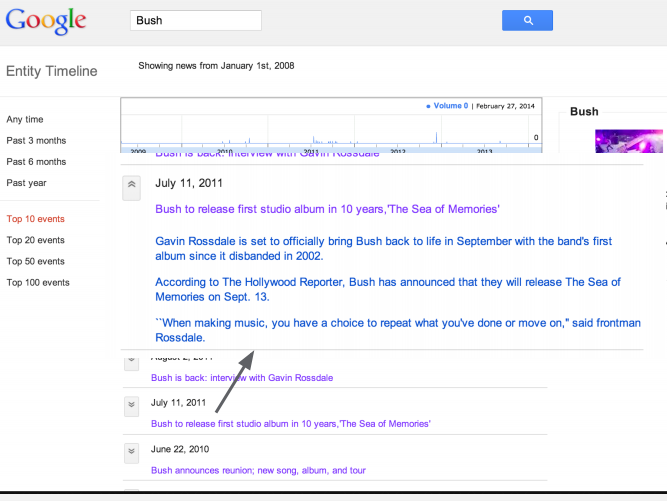
Task: Open Bush announces reunion link
Action: 258,471
